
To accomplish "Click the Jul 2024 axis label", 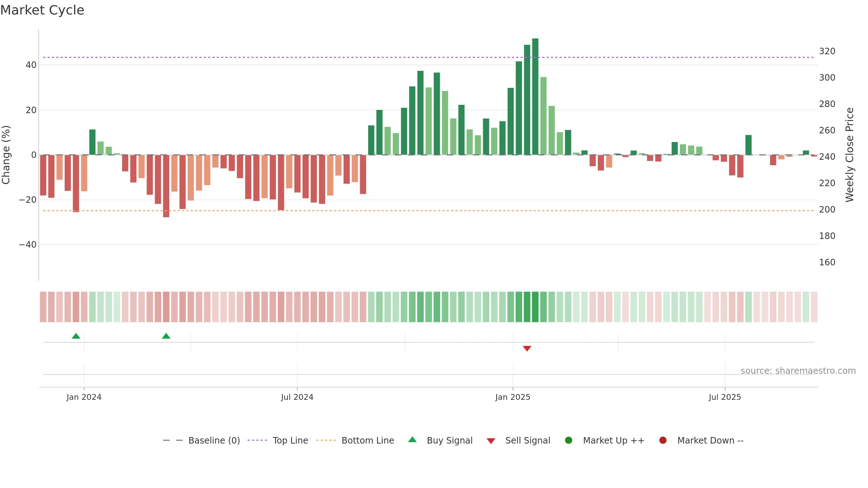I will pyautogui.click(x=297, y=397).
